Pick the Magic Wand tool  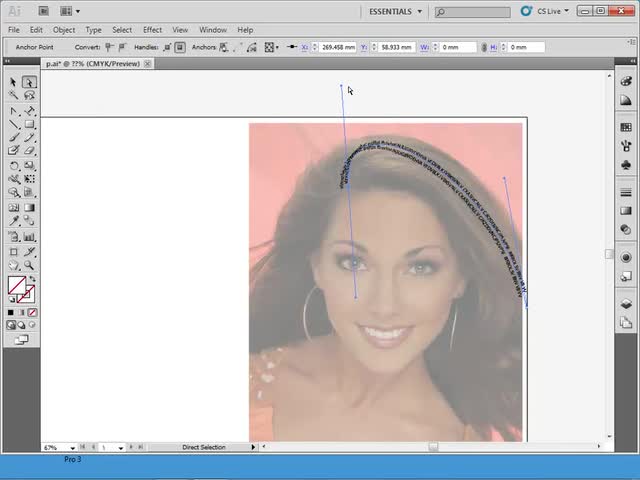point(14,96)
